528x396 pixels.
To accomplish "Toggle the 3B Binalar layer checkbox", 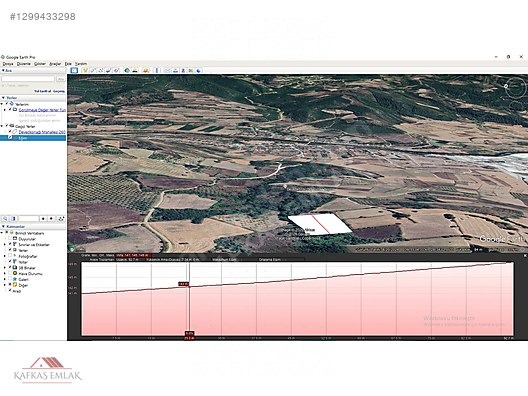I will 10,268.
